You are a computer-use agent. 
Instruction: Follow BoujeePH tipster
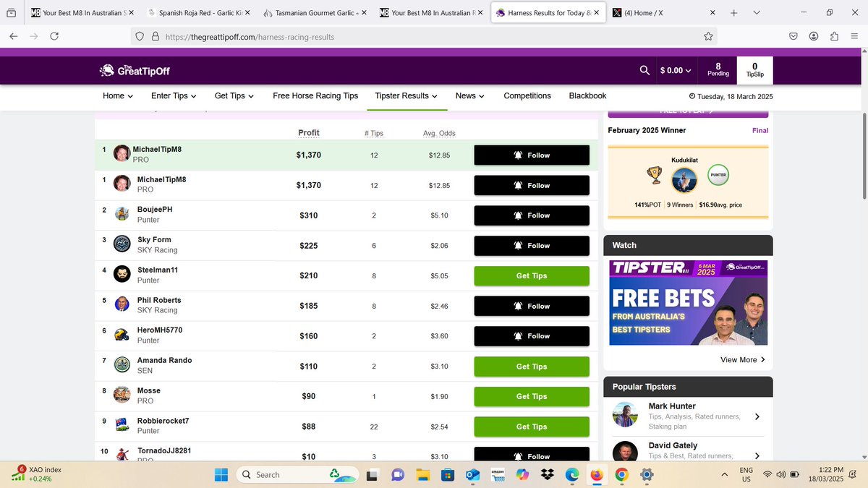point(532,215)
